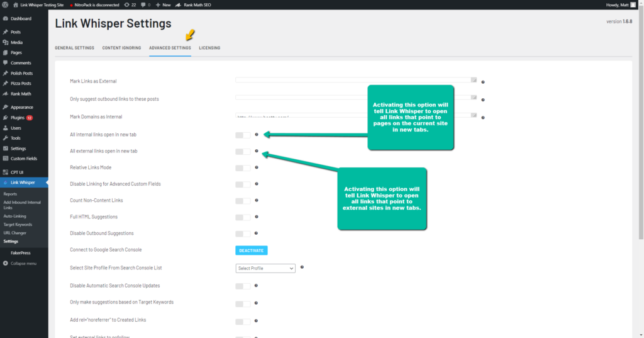Click the Plugins icon in sidebar
The height and width of the screenshot is (338, 644).
coord(5,118)
